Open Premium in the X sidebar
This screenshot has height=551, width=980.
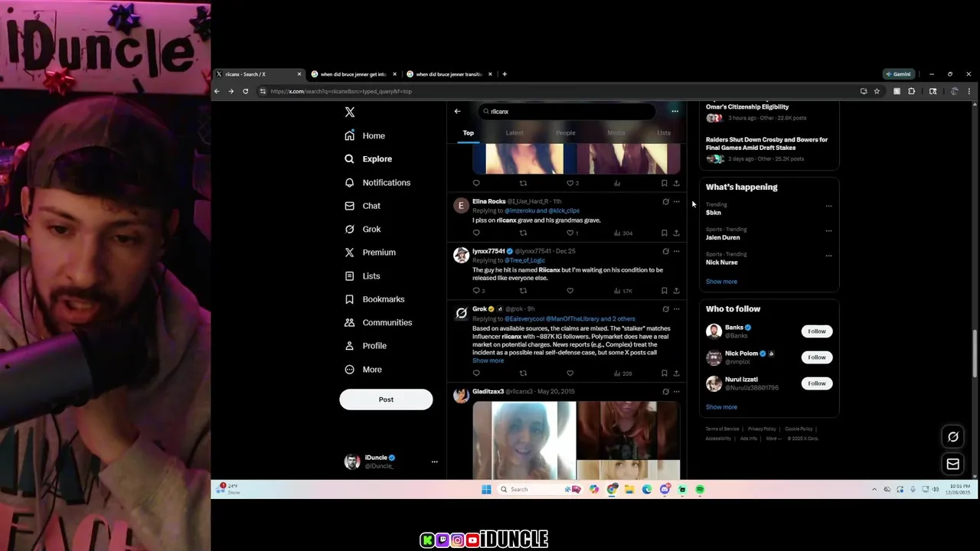pyautogui.click(x=370, y=253)
